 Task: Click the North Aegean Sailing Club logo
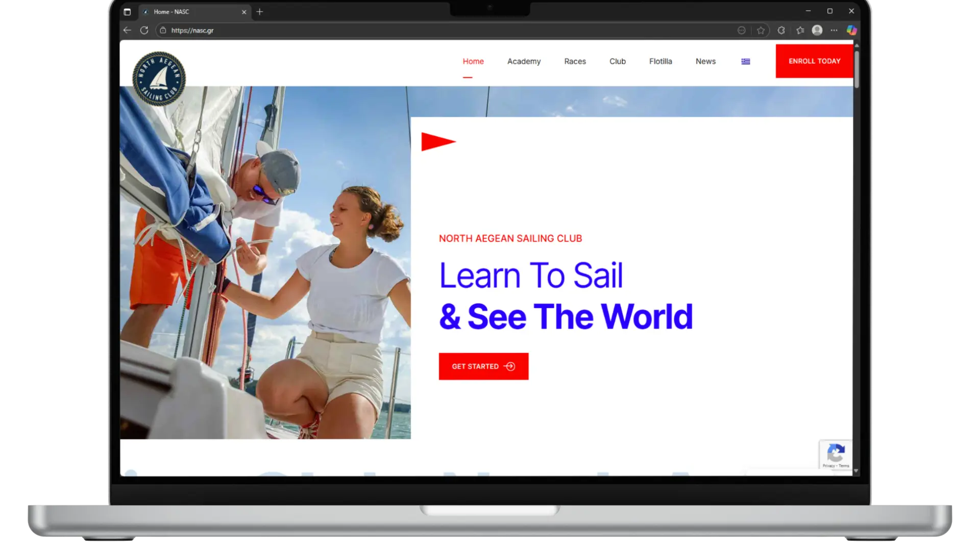[x=159, y=79]
